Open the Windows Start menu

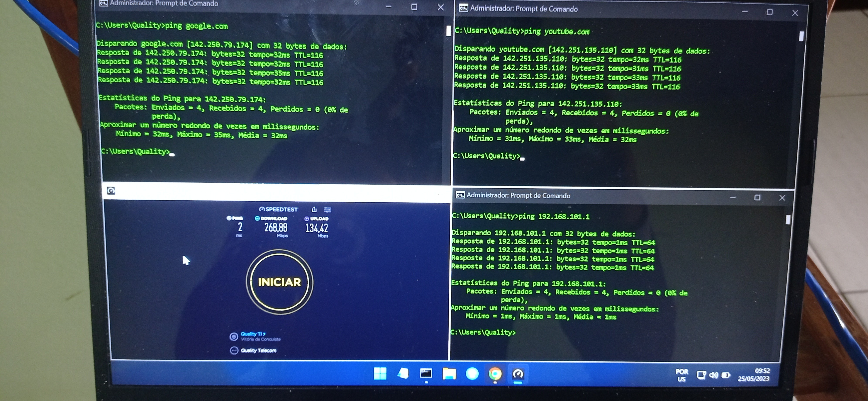(380, 373)
